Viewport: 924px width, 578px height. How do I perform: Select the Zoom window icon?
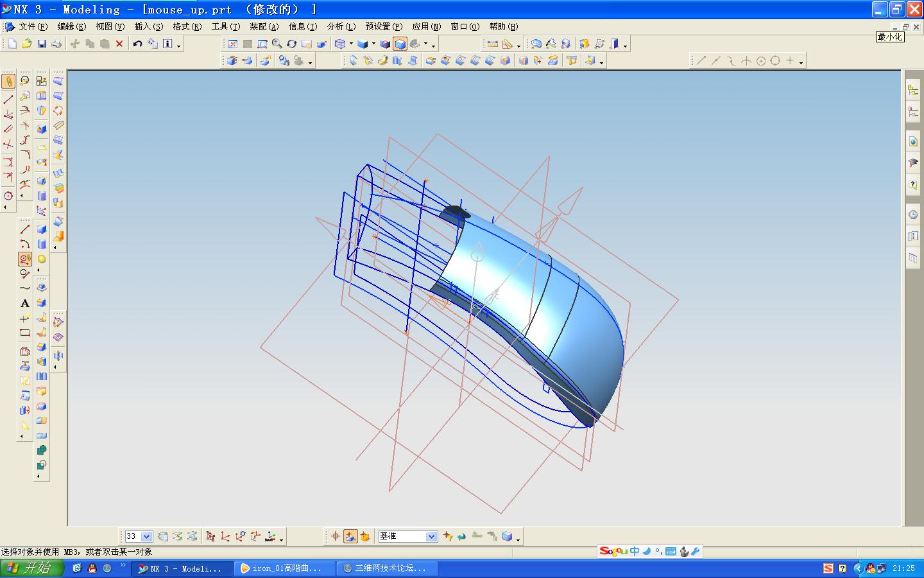coord(262,44)
